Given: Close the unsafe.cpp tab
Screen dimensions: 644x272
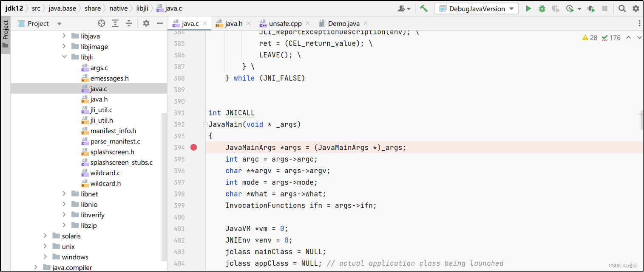Looking at the screenshot, I should point(307,23).
